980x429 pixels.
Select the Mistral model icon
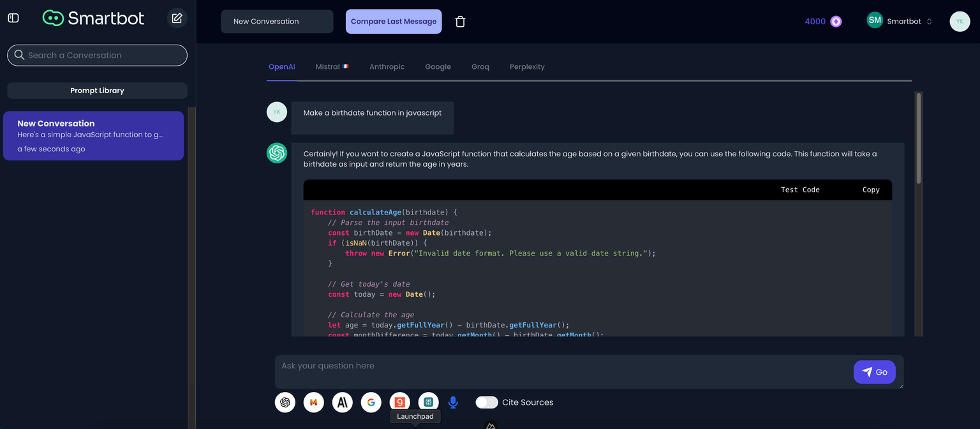[313, 402]
